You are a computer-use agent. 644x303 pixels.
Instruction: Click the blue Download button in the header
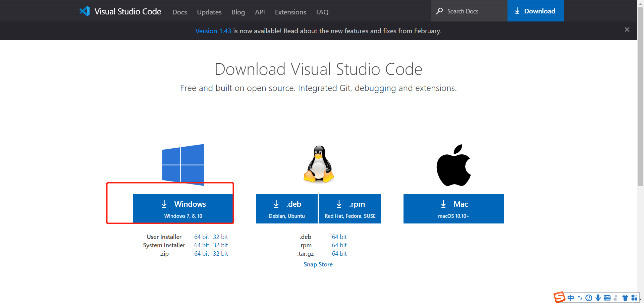point(535,11)
